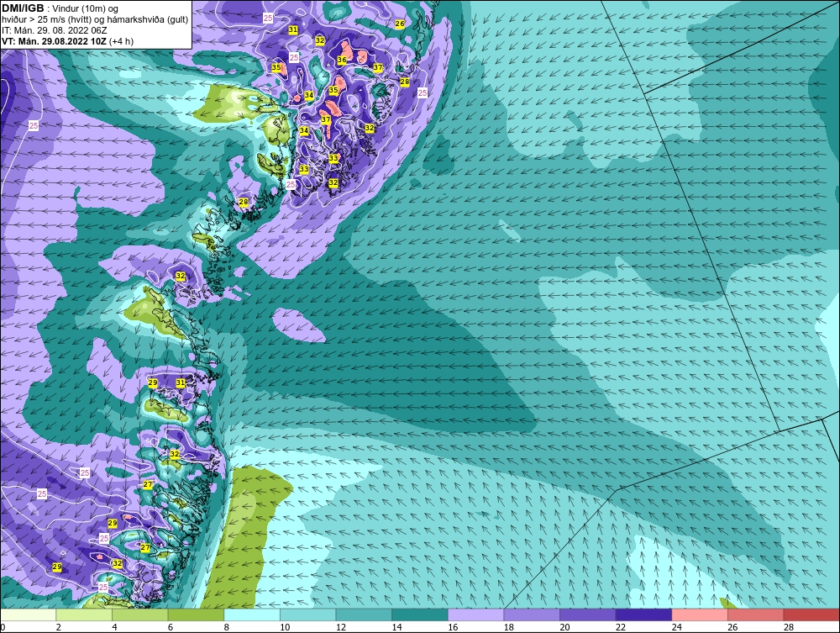The height and width of the screenshot is (633, 840).
Task: Pick the above 28 m/s red legend swatch
Action: (811, 615)
